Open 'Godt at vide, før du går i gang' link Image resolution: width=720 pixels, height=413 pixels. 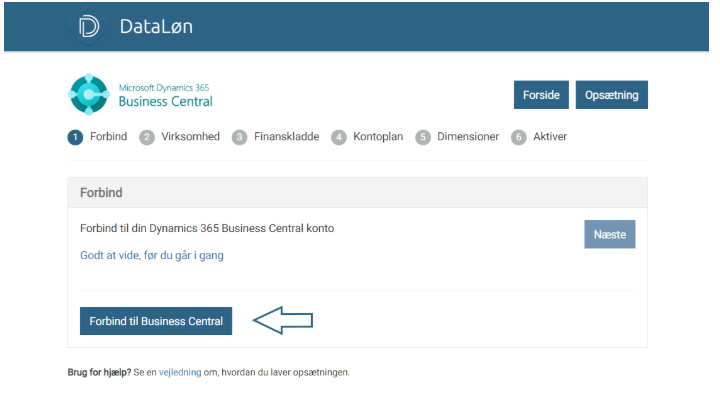click(x=152, y=255)
